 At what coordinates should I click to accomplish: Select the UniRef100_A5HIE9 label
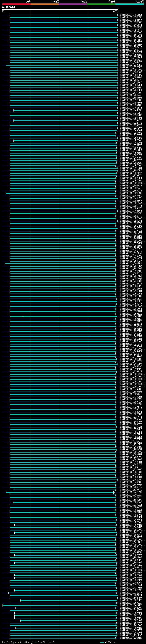tap(131, 319)
